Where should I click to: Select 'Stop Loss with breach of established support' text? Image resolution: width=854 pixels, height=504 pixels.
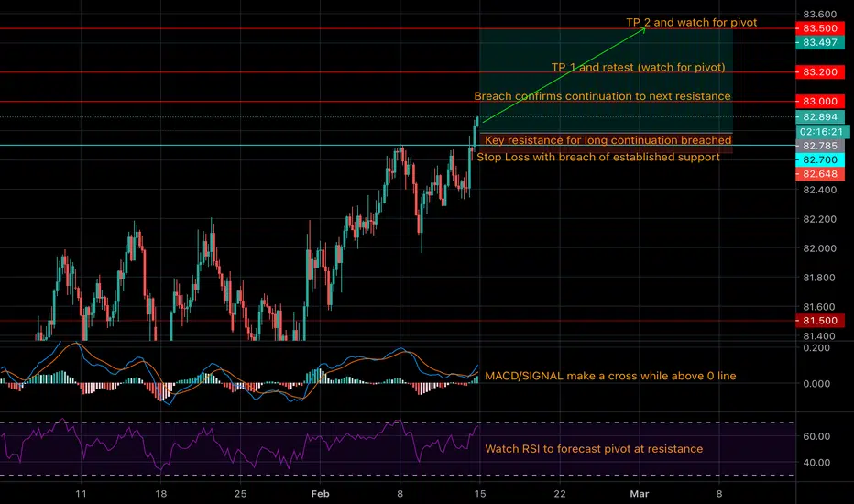click(598, 157)
